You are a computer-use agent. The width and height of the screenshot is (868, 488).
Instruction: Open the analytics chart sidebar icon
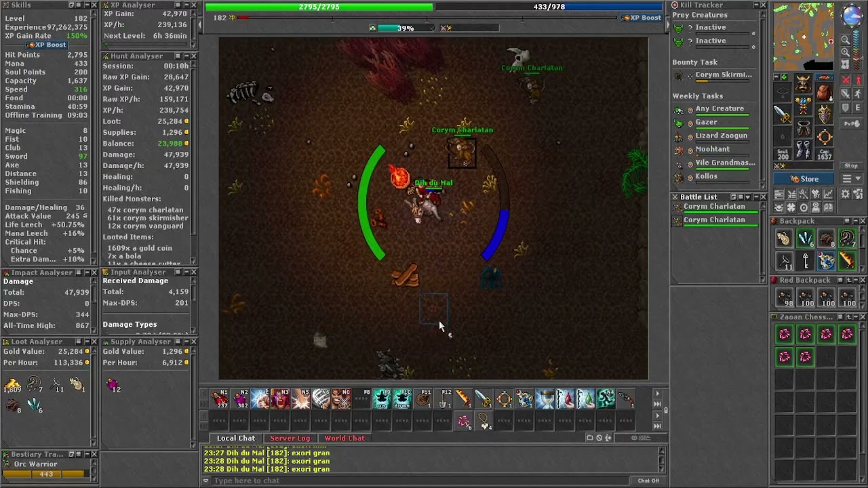point(829,193)
